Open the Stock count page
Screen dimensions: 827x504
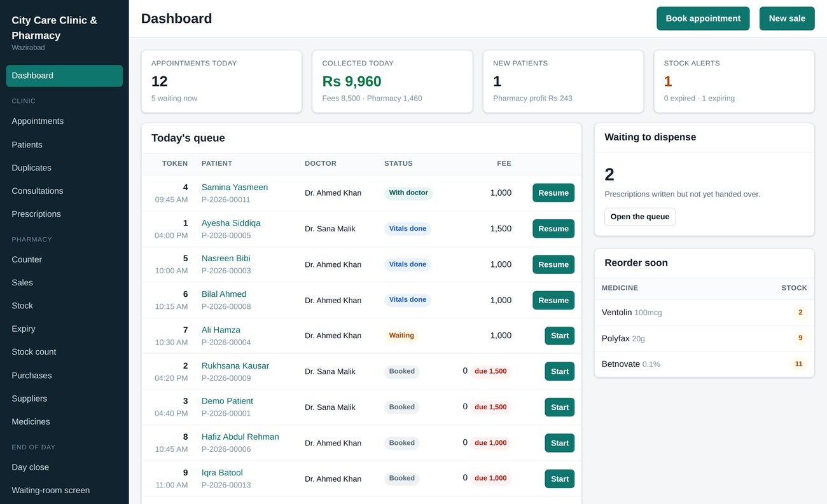click(64, 352)
